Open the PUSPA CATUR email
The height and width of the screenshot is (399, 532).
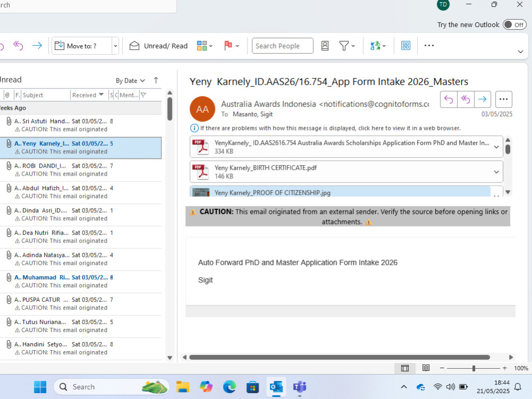[x=81, y=304]
